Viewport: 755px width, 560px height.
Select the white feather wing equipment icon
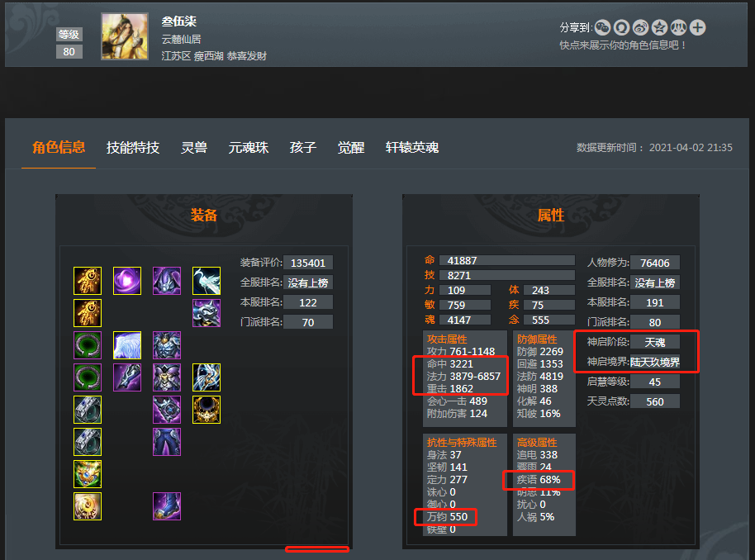127,345
